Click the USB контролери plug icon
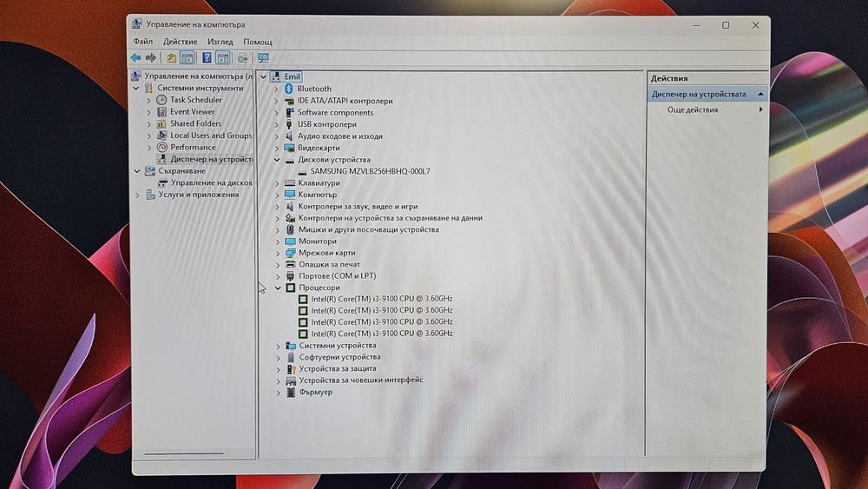This screenshot has width=868, height=489. point(289,124)
